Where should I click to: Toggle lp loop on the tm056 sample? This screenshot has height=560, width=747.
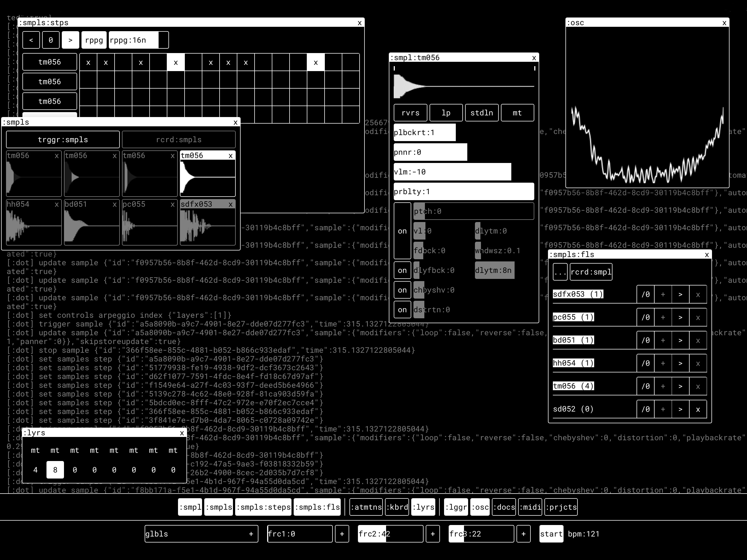point(446,113)
